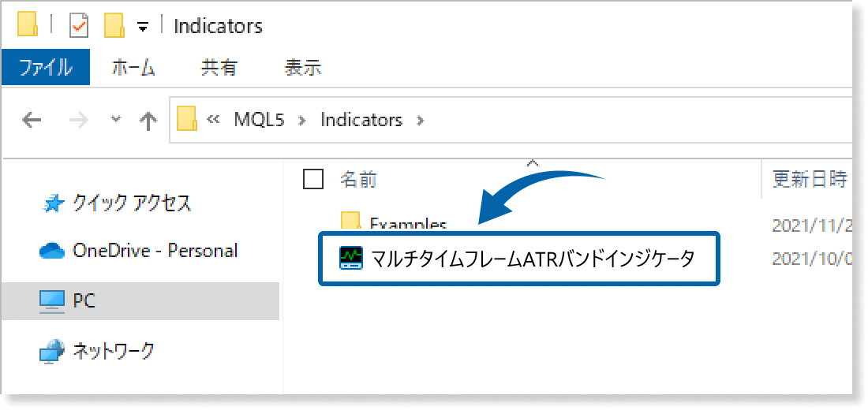Open ネットワーク in navigation pane
The width and height of the screenshot is (868, 410).
(114, 350)
